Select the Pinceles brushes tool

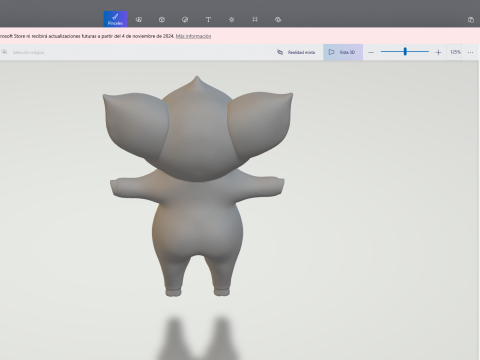(115, 19)
